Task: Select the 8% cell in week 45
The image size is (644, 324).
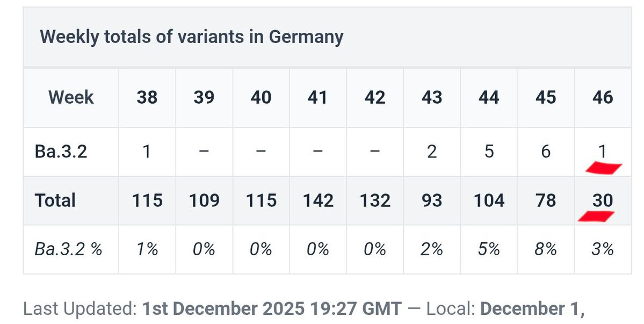Action: point(545,249)
